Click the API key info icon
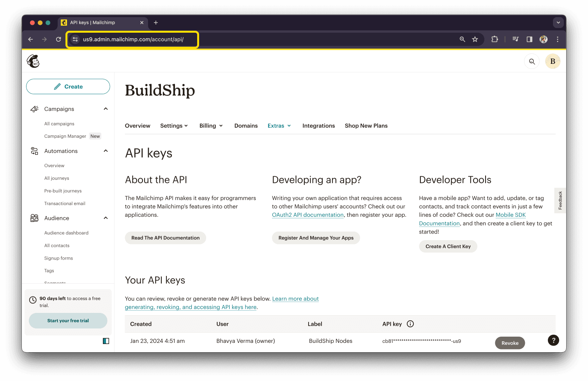The width and height of the screenshot is (588, 381). (410, 324)
